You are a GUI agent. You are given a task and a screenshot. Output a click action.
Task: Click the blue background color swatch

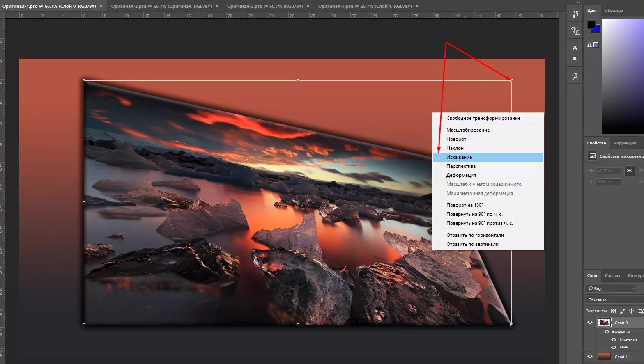[596, 30]
